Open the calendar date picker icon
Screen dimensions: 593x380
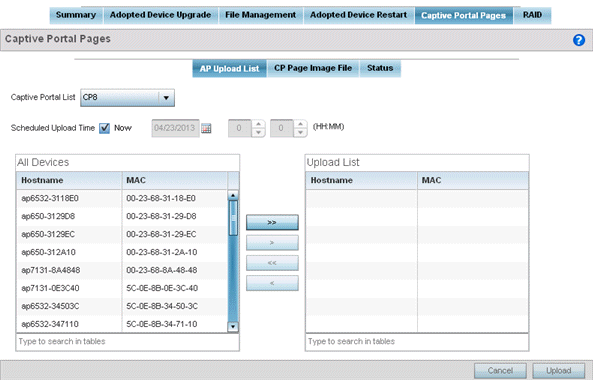coord(206,129)
